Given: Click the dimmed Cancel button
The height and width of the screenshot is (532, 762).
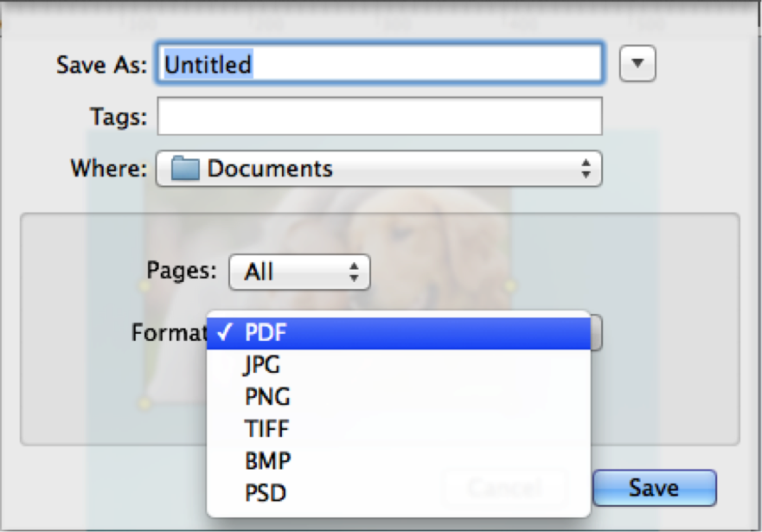Looking at the screenshot, I should 504,488.
